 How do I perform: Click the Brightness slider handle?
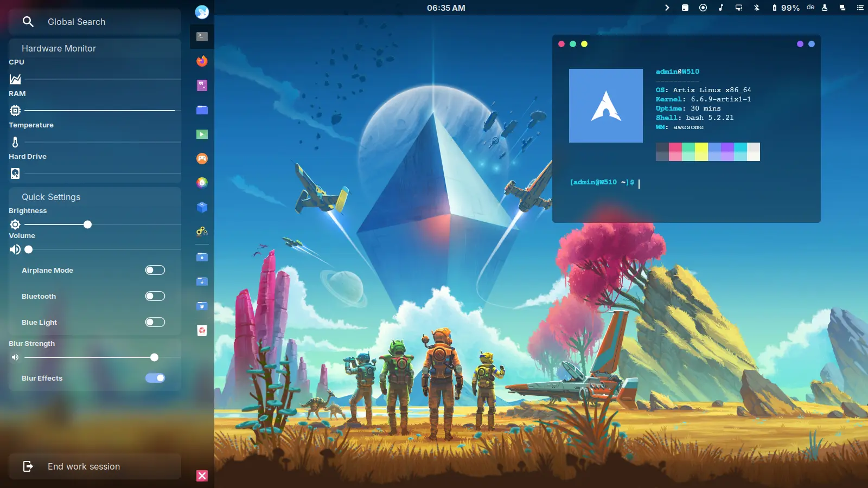87,224
